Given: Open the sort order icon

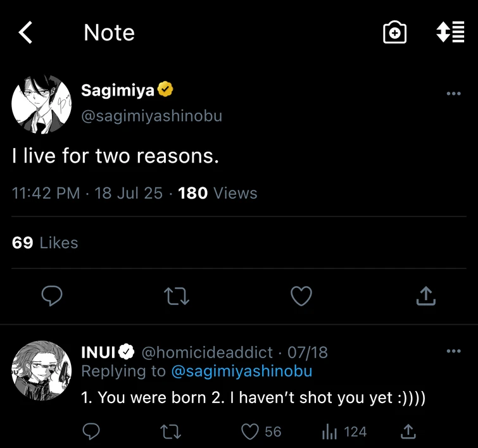Looking at the screenshot, I should (x=451, y=33).
